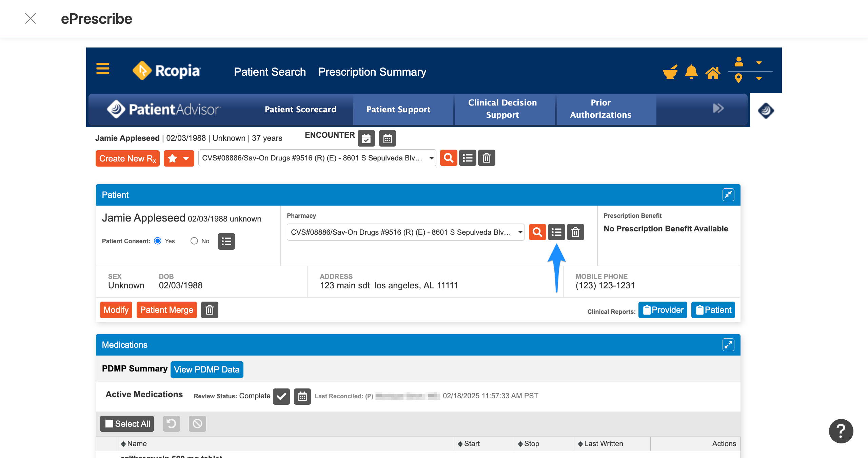Open user profile icon
Screen dimensions: 868x458
coord(739,62)
